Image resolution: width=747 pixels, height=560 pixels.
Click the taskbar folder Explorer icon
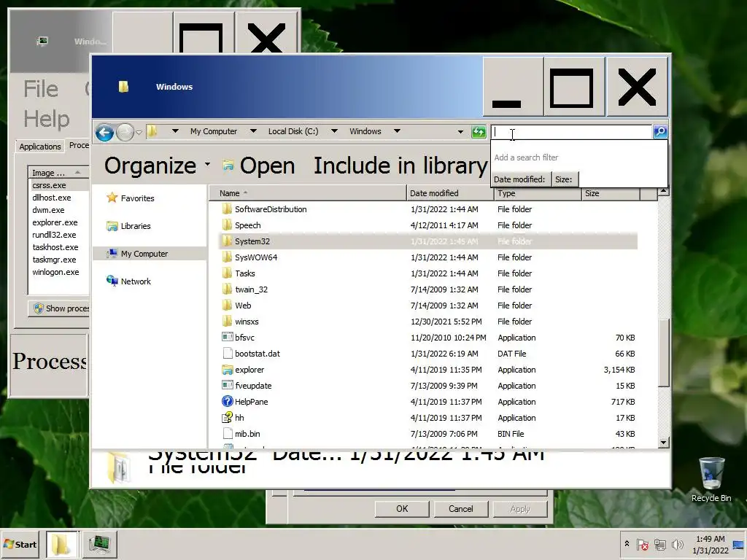pyautogui.click(x=61, y=544)
